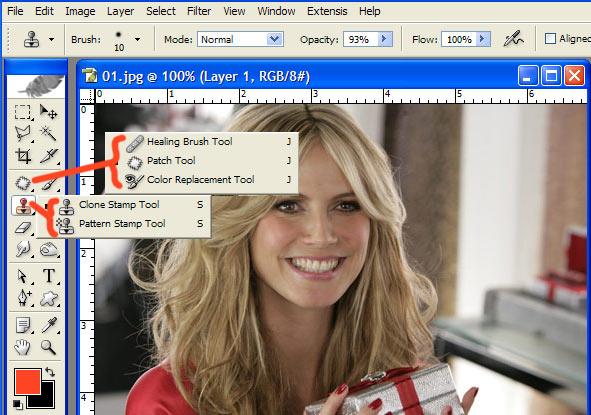The height and width of the screenshot is (415, 591).
Task: Click the red foreground color swatch
Action: pyautogui.click(x=28, y=381)
